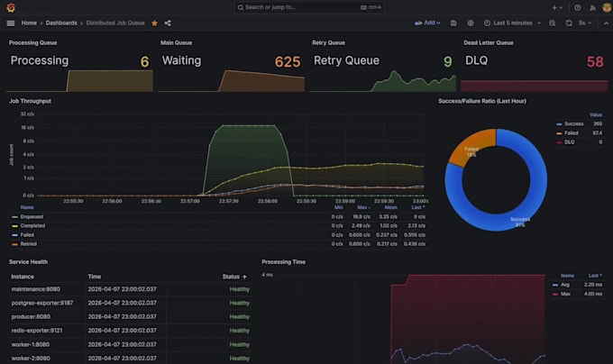Toggle Avg series in Processing Time legend
This screenshot has width=613, height=364.
(x=565, y=285)
